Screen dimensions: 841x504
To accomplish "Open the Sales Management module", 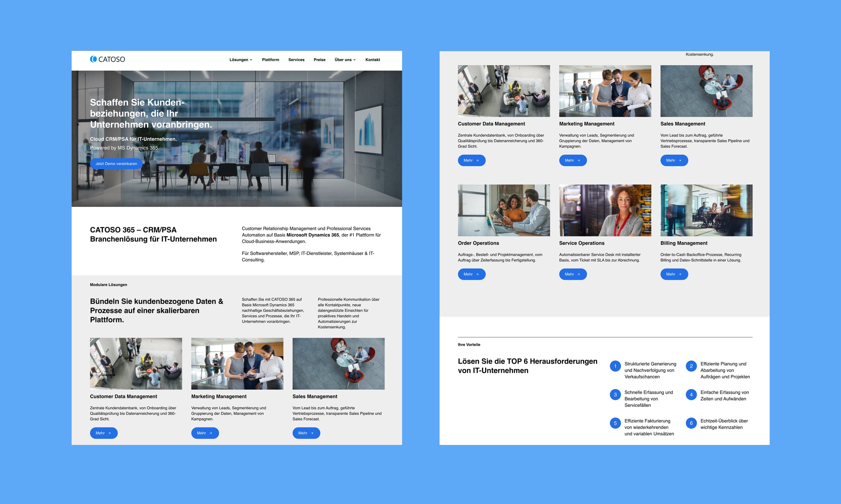I will pyautogui.click(x=306, y=432).
